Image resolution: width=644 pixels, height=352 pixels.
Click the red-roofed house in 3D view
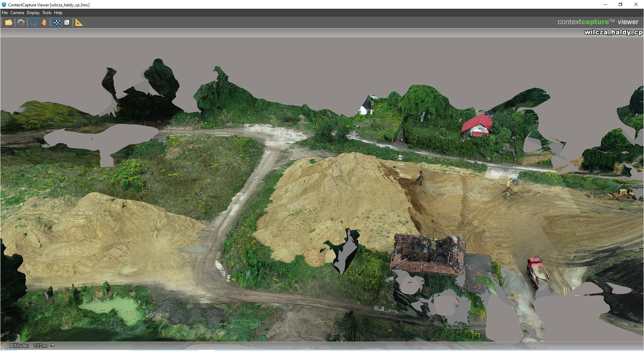(x=477, y=126)
